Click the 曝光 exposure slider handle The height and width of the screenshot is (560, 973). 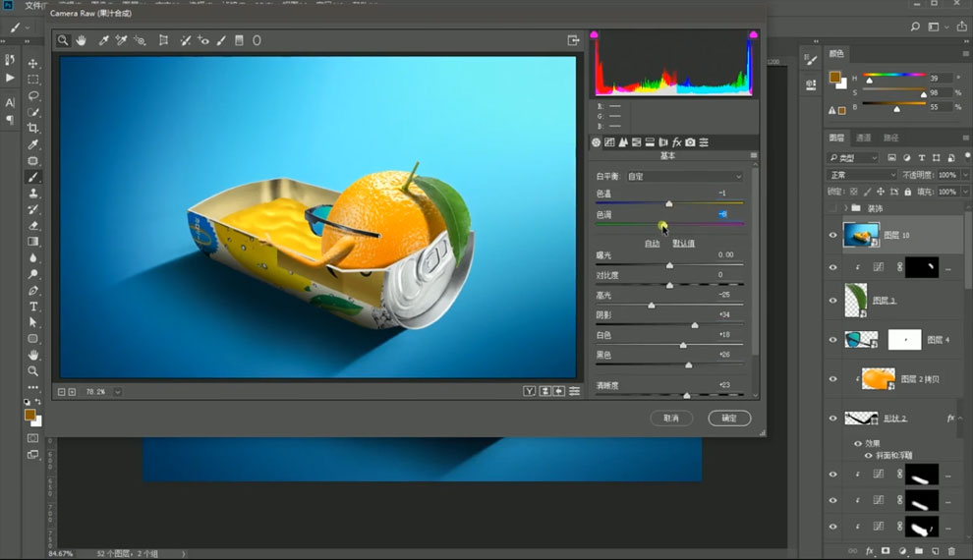(x=669, y=265)
